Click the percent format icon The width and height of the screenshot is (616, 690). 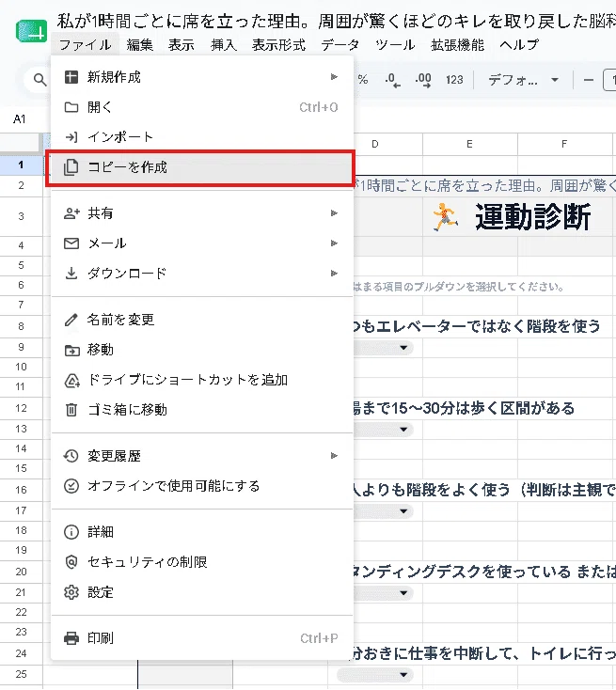tap(363, 79)
